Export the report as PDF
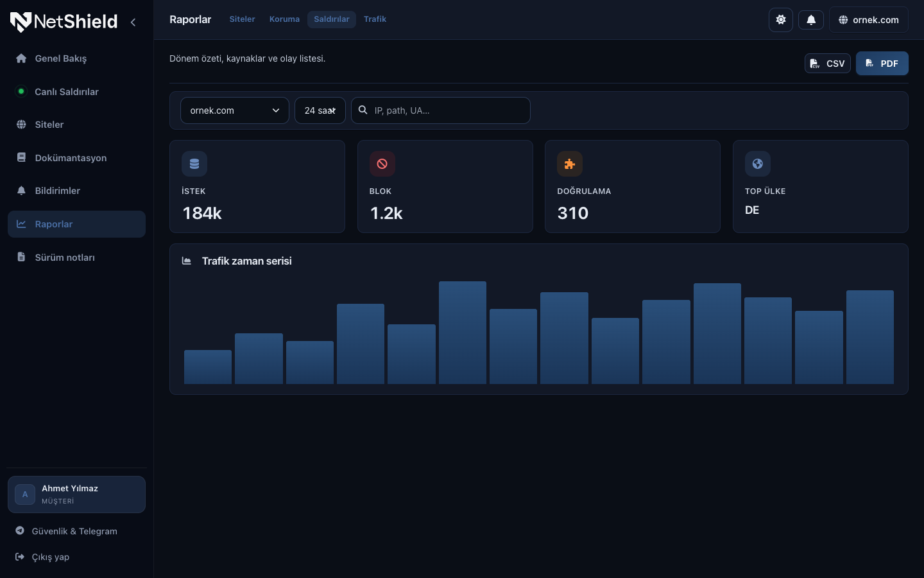The width and height of the screenshot is (924, 578). 882,64
